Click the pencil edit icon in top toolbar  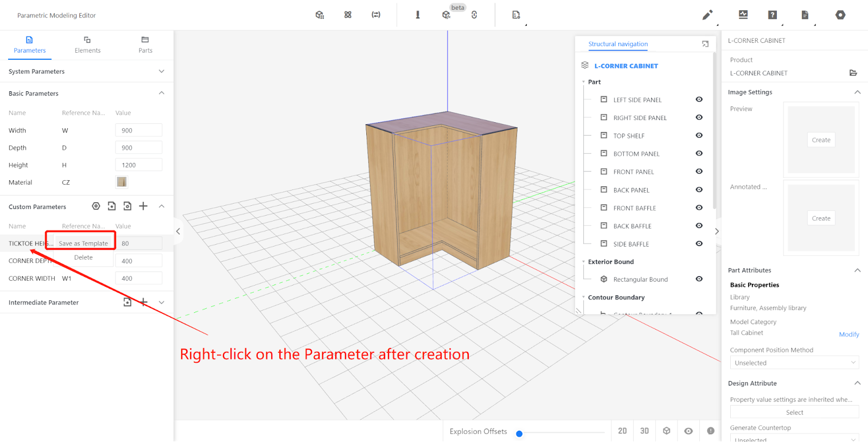click(707, 15)
